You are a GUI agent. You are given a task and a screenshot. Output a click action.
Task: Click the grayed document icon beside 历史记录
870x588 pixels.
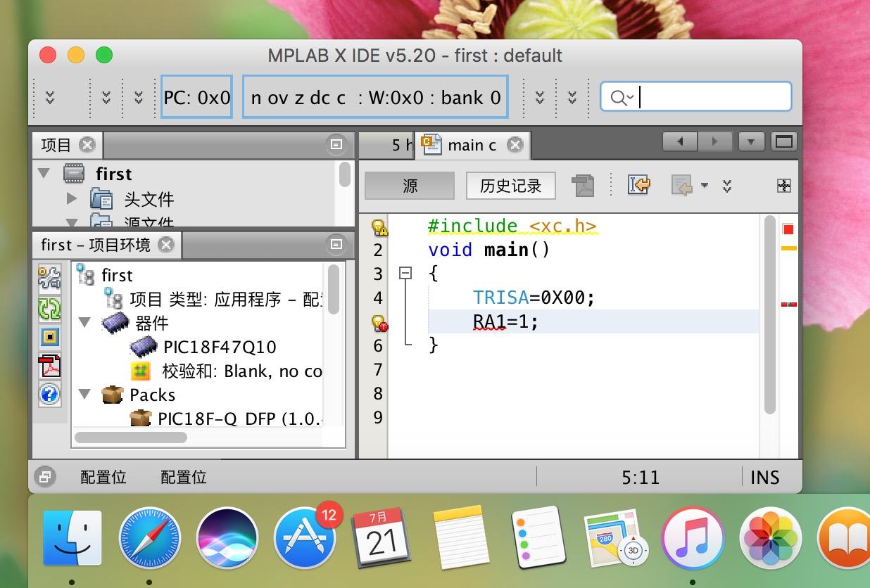[x=583, y=186]
